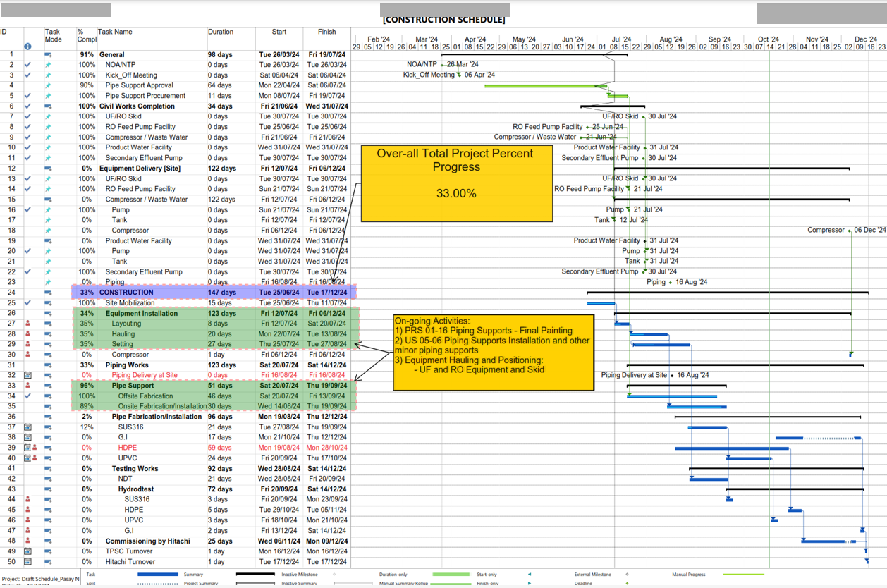Click the CONSTRUCTION SCHEDULE title
887x588 pixels.
pyautogui.click(x=443, y=19)
